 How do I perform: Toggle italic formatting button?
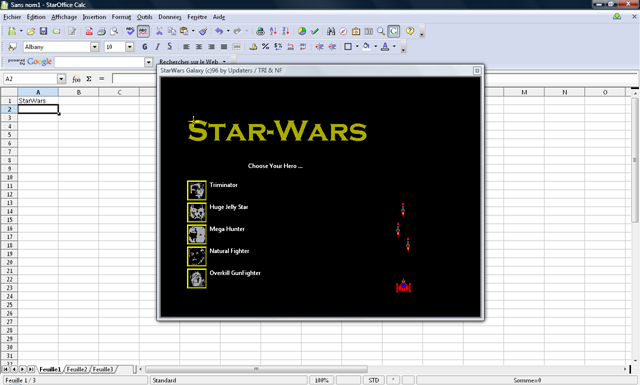tap(157, 47)
